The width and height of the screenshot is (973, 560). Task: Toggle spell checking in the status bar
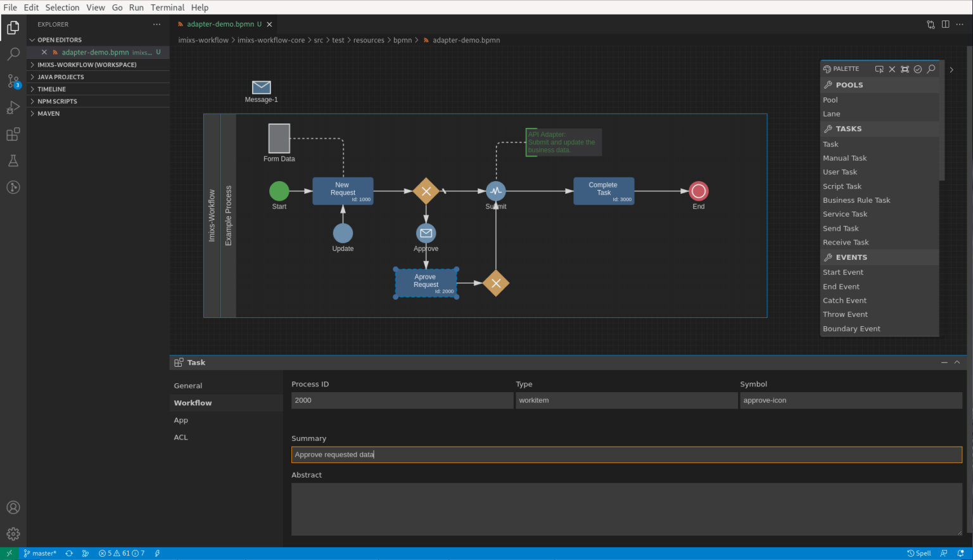click(x=919, y=553)
